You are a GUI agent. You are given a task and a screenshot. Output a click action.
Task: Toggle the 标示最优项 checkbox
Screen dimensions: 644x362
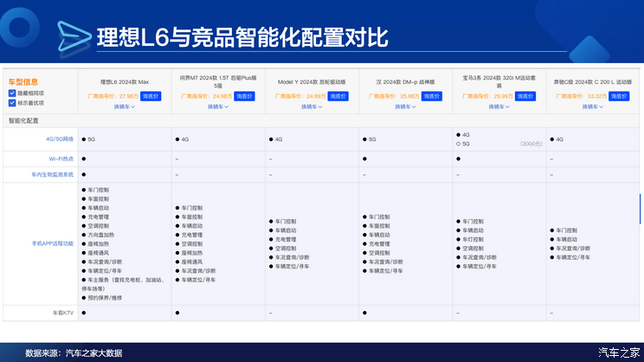12,103
